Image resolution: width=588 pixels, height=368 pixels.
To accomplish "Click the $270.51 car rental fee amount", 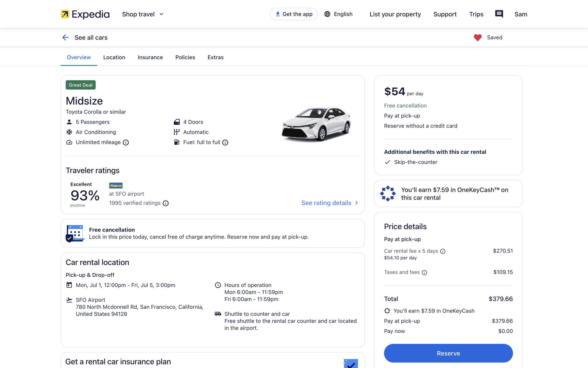I will pyautogui.click(x=503, y=251).
